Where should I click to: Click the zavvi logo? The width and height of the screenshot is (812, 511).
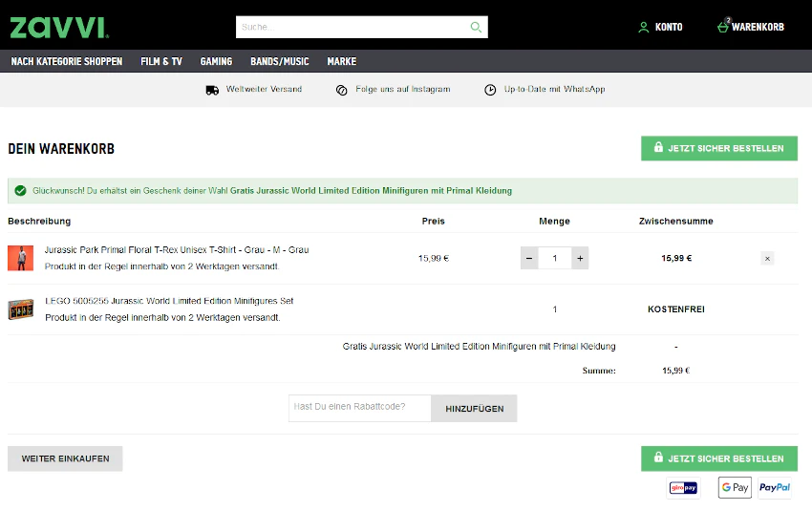click(59, 28)
